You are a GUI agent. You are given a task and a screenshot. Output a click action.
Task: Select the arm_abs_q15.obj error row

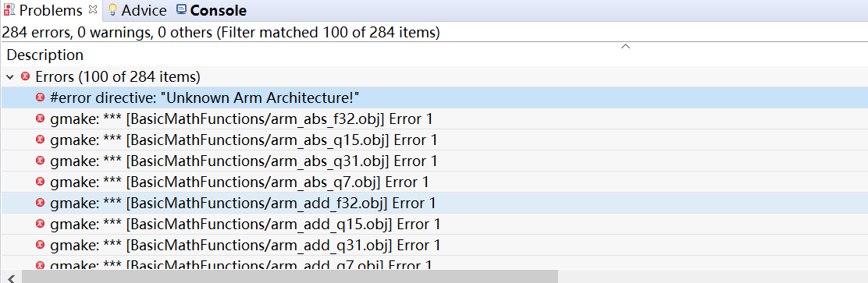pyautogui.click(x=434, y=140)
